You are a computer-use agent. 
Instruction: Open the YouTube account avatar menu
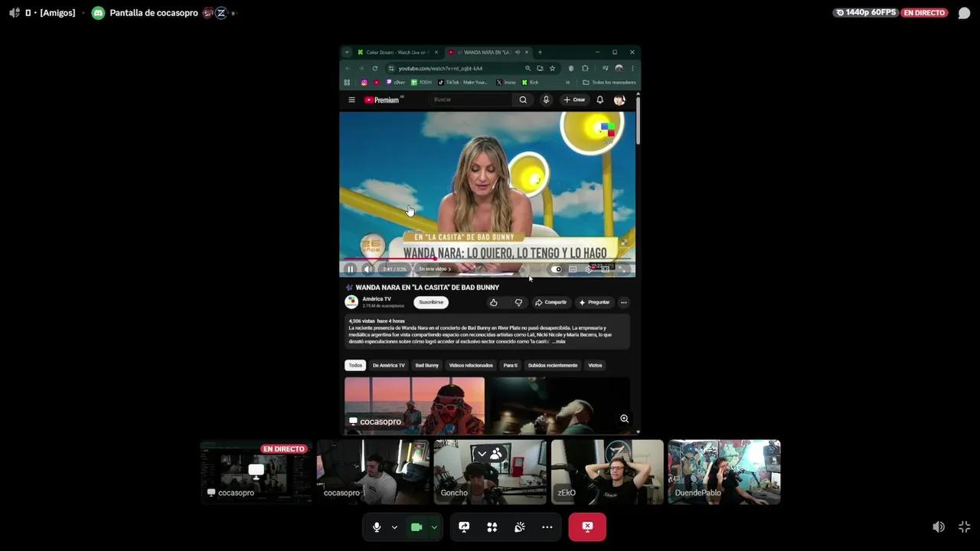619,99
